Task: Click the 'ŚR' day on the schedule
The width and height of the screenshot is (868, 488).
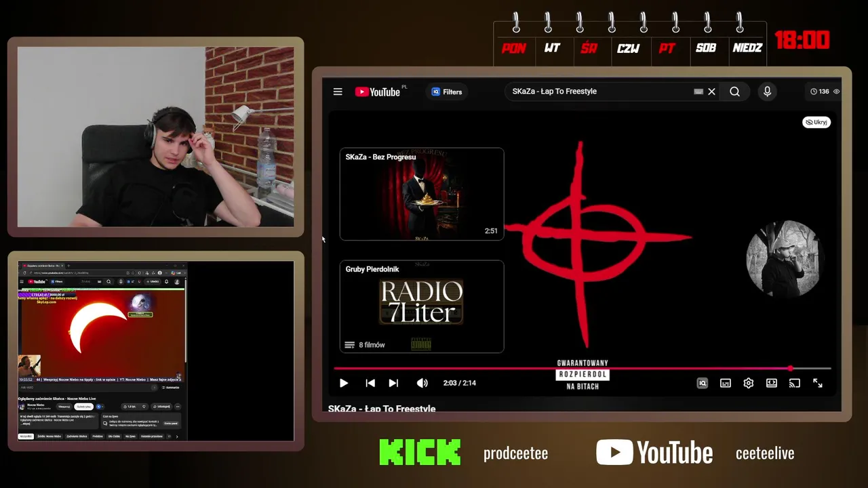Action: click(x=589, y=48)
